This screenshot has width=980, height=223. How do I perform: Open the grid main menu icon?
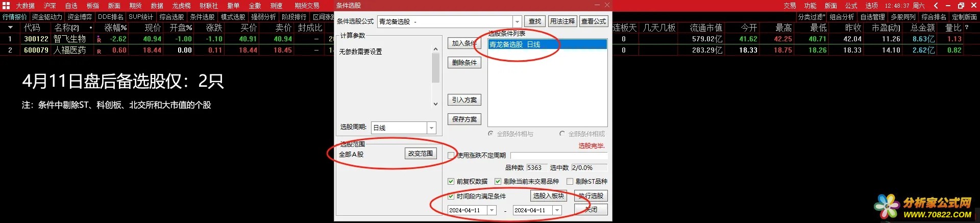pos(6,6)
